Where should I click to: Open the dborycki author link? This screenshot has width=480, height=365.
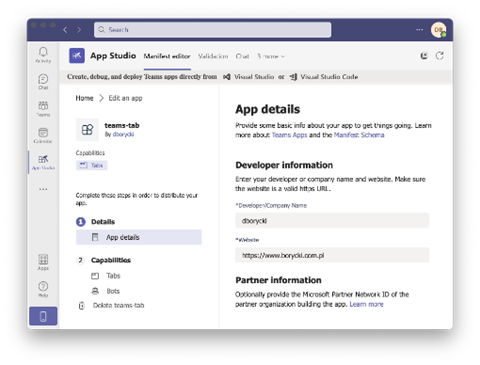click(x=123, y=134)
